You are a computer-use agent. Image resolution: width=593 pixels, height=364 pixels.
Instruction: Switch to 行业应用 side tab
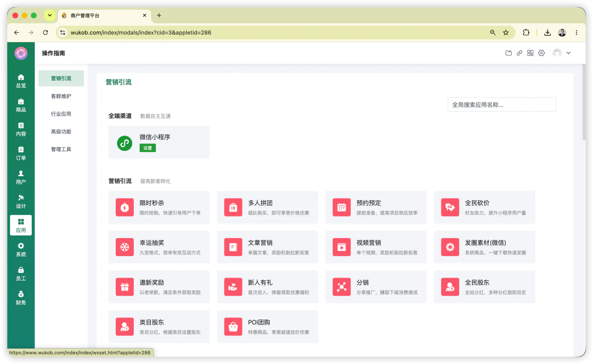click(61, 114)
